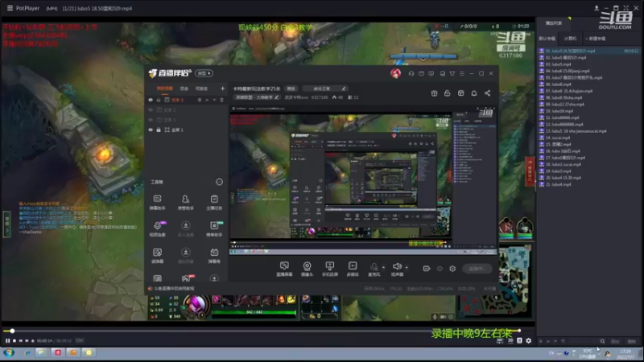
Task: Toggle PotPlayer playlist panel icon near gear
Action: click(x=519, y=340)
